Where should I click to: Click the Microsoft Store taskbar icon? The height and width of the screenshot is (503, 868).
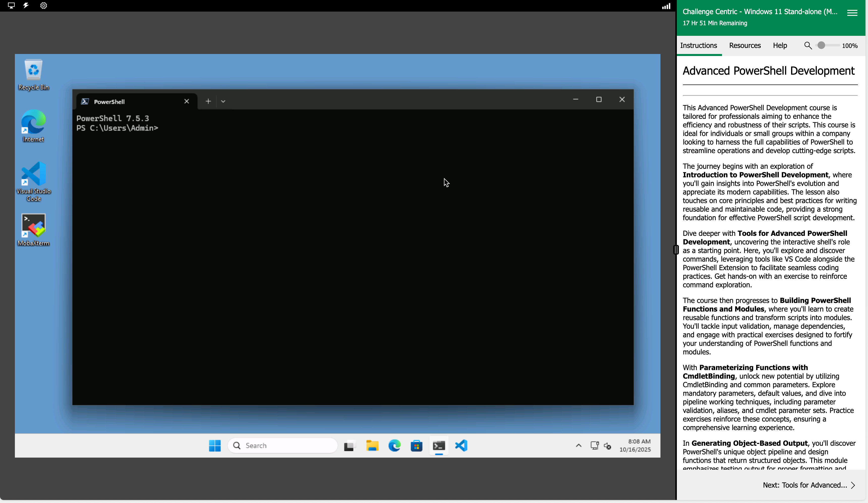[416, 445]
